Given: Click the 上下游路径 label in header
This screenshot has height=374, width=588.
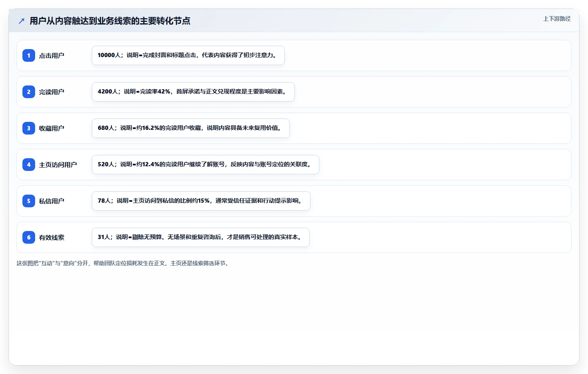Looking at the screenshot, I should 557,19.
